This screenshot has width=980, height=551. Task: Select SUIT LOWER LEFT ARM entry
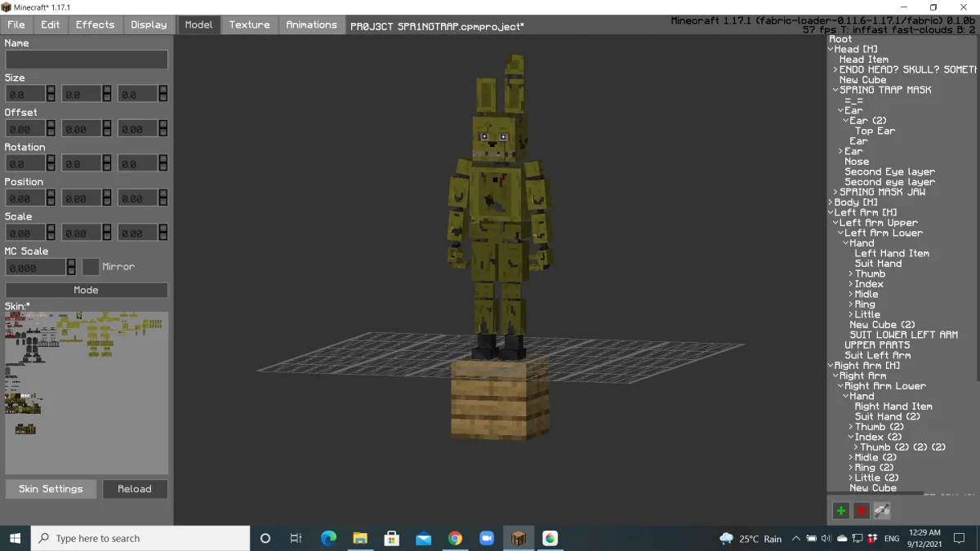coord(904,335)
